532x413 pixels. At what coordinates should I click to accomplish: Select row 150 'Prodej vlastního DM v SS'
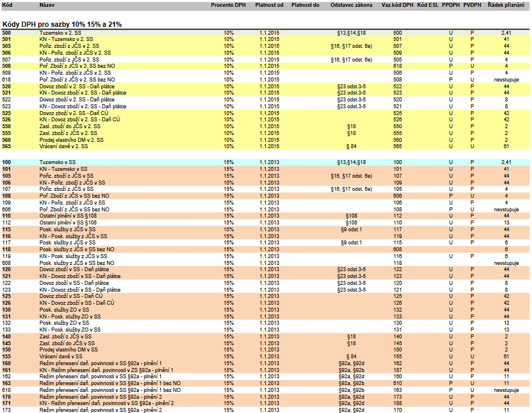click(x=67, y=349)
